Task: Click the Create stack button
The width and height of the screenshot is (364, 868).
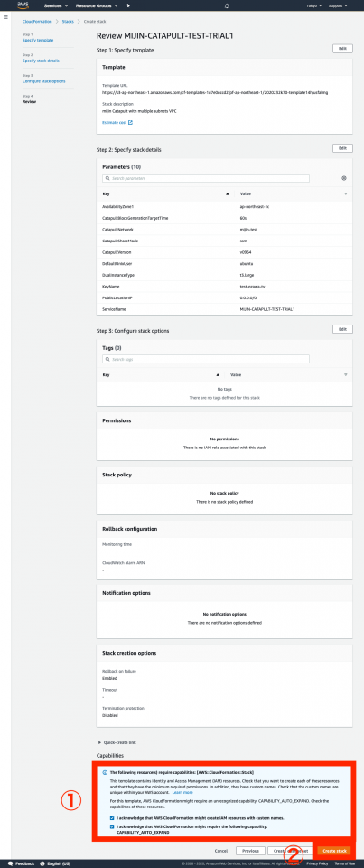Action: click(x=334, y=850)
